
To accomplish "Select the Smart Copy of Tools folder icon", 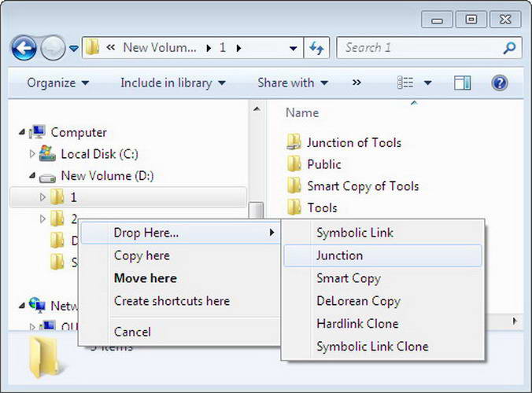I will tap(294, 186).
